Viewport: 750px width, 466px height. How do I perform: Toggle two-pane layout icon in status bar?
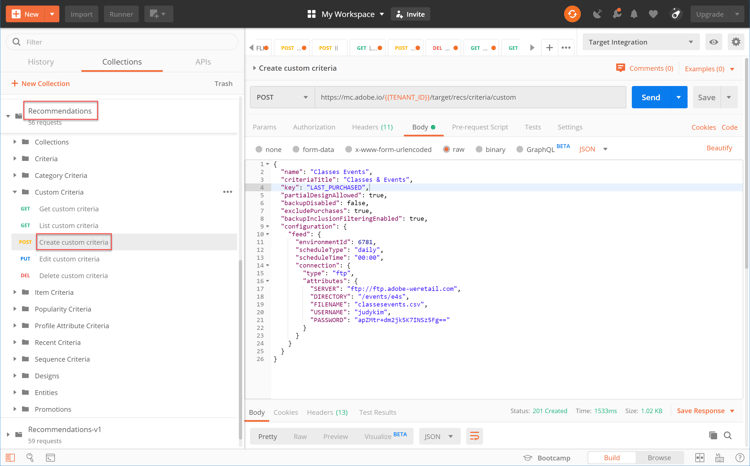(x=700, y=457)
